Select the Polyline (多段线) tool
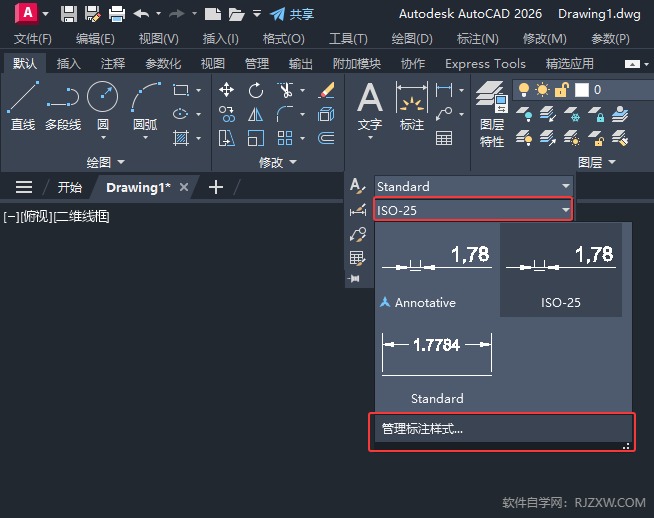The image size is (654, 518). pos(63,106)
